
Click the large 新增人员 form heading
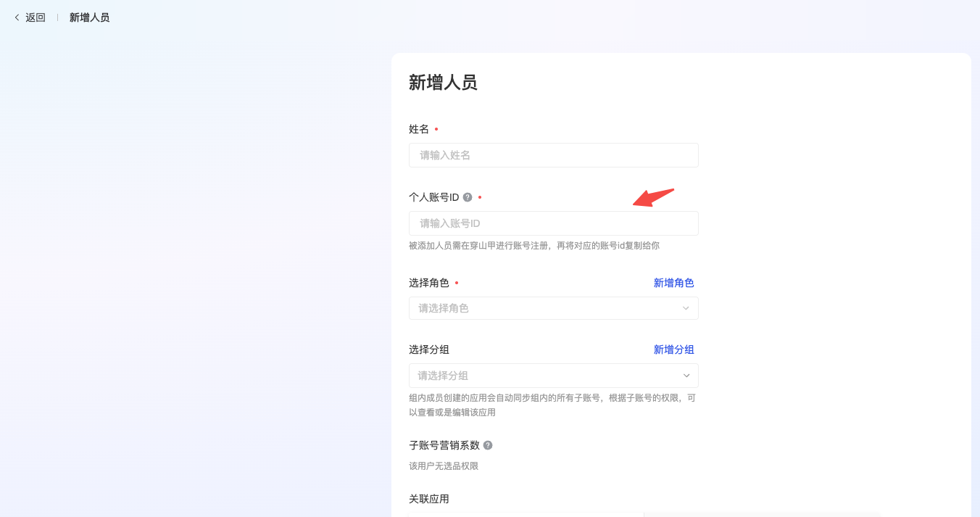pyautogui.click(x=443, y=83)
